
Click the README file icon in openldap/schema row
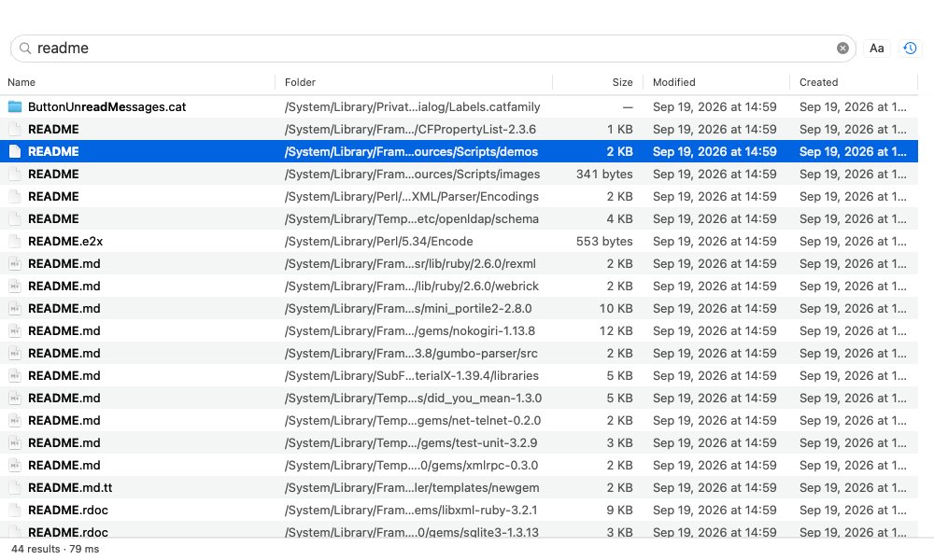[15, 219]
